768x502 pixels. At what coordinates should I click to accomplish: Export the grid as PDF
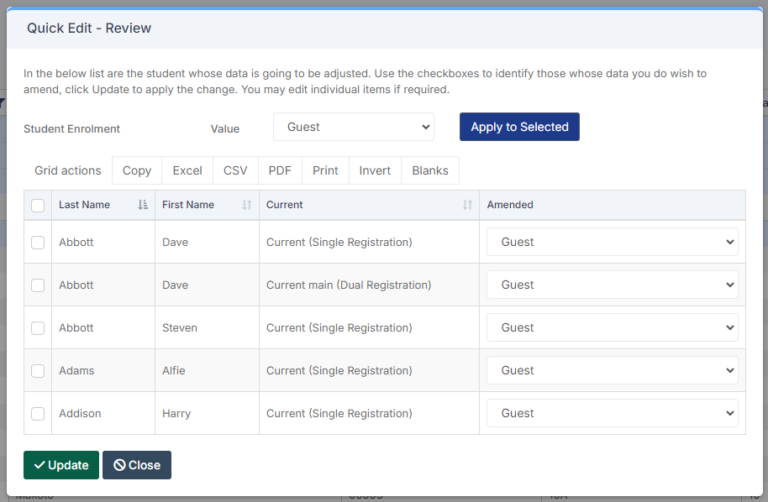(x=280, y=171)
